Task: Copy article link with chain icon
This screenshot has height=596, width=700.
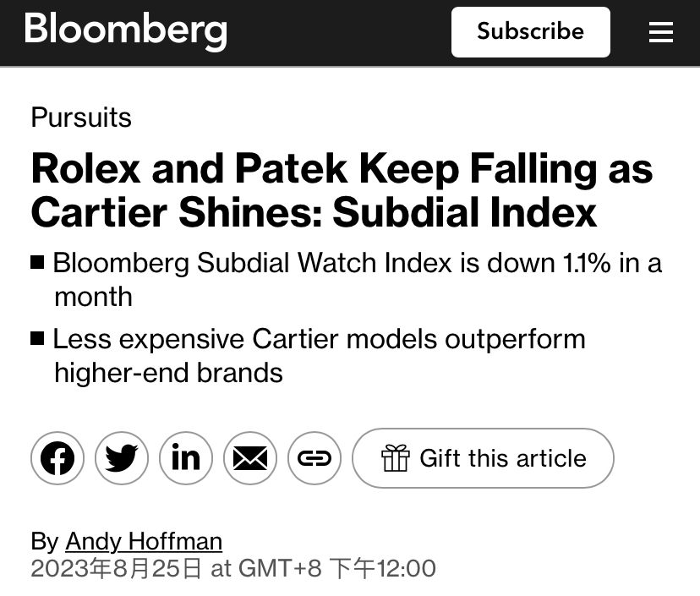Action: (314, 458)
